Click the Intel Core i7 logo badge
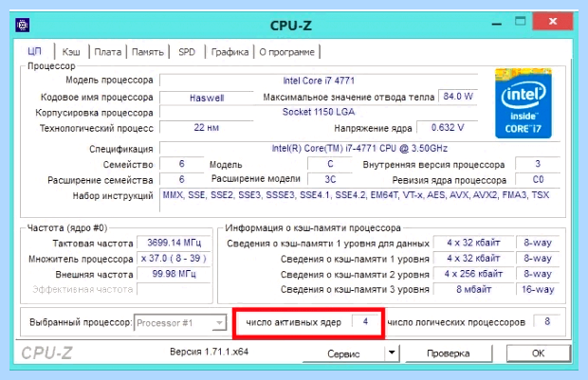The width and height of the screenshot is (588, 380). [x=524, y=103]
